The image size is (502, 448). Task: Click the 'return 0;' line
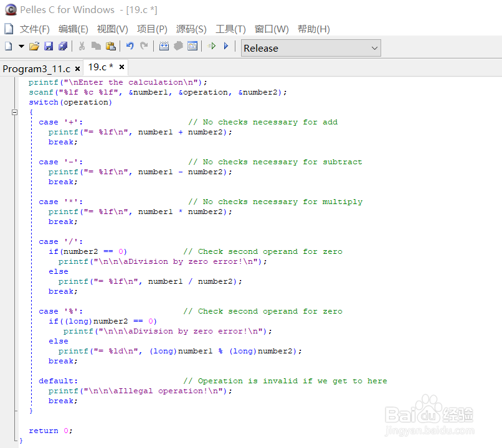[51, 431]
